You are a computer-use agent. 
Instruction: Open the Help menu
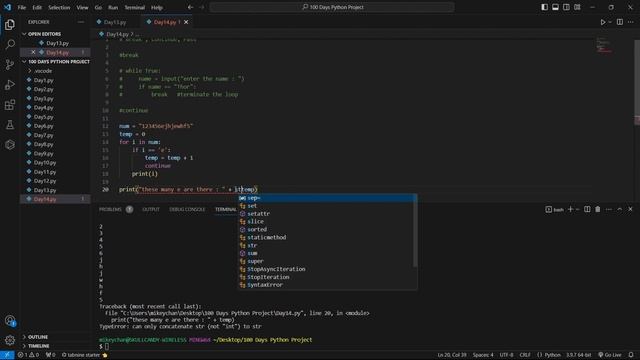click(157, 7)
